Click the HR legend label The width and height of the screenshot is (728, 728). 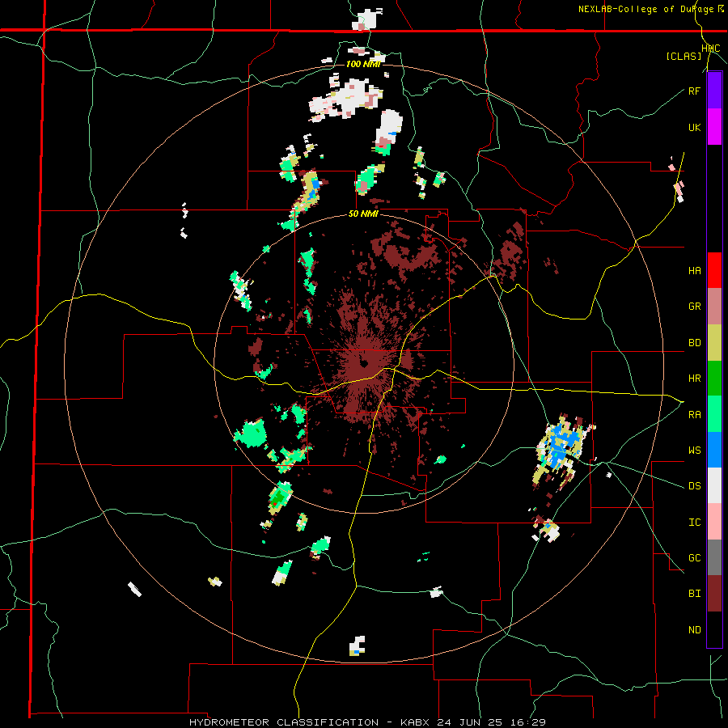coord(694,379)
